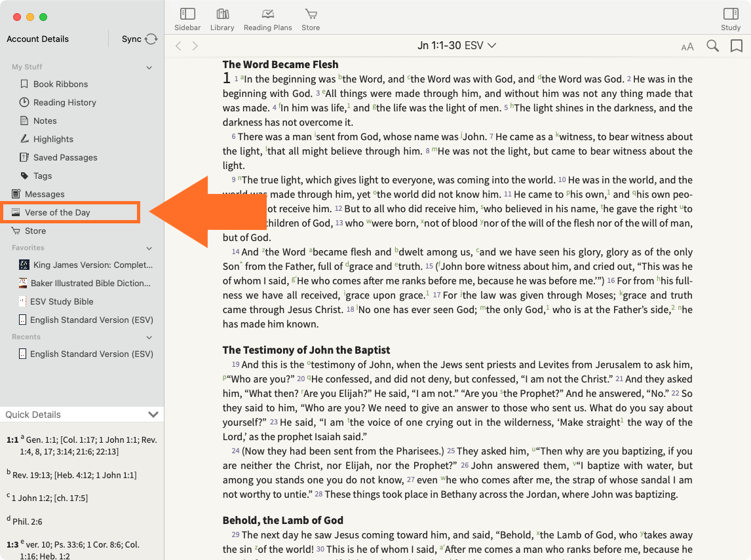Open the Jn 1:1-30 ESV passage dropdown

pos(457,45)
